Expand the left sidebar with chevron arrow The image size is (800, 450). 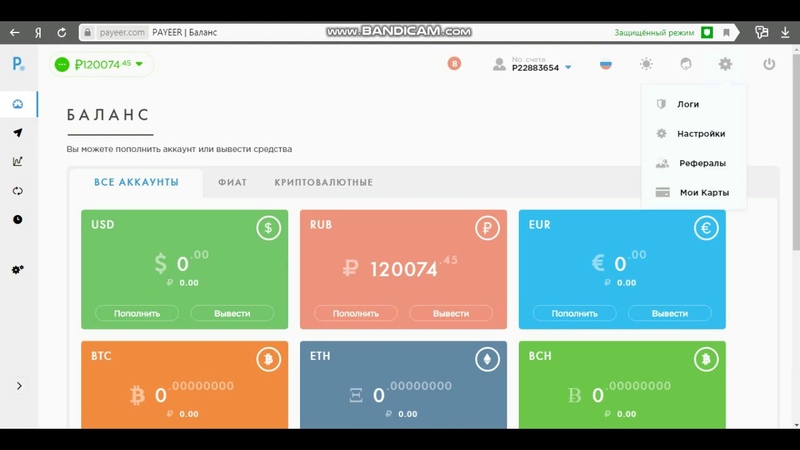19,386
